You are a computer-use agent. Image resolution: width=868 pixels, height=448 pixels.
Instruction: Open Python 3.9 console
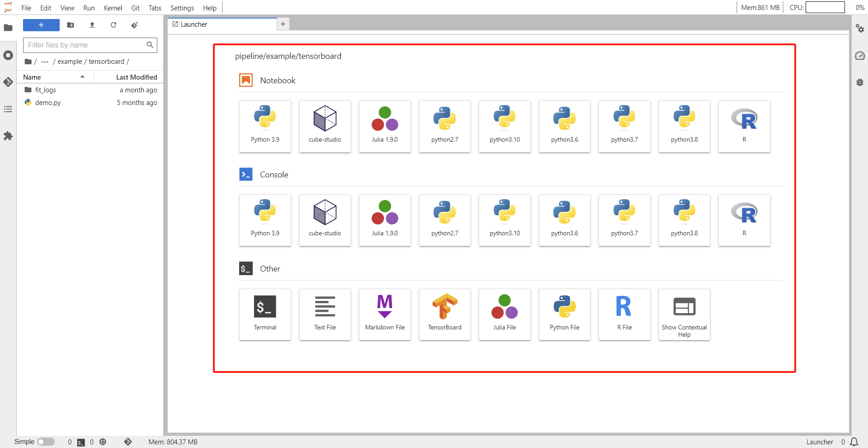pos(265,220)
